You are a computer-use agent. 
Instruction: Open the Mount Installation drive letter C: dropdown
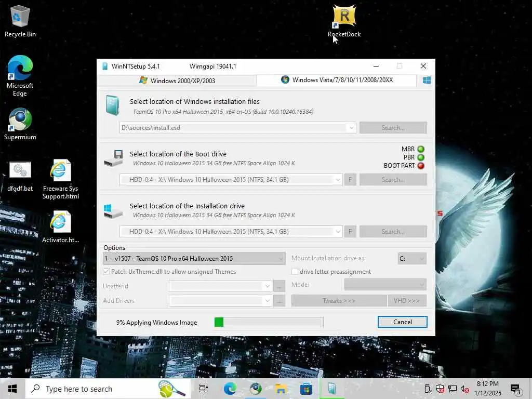click(x=412, y=259)
